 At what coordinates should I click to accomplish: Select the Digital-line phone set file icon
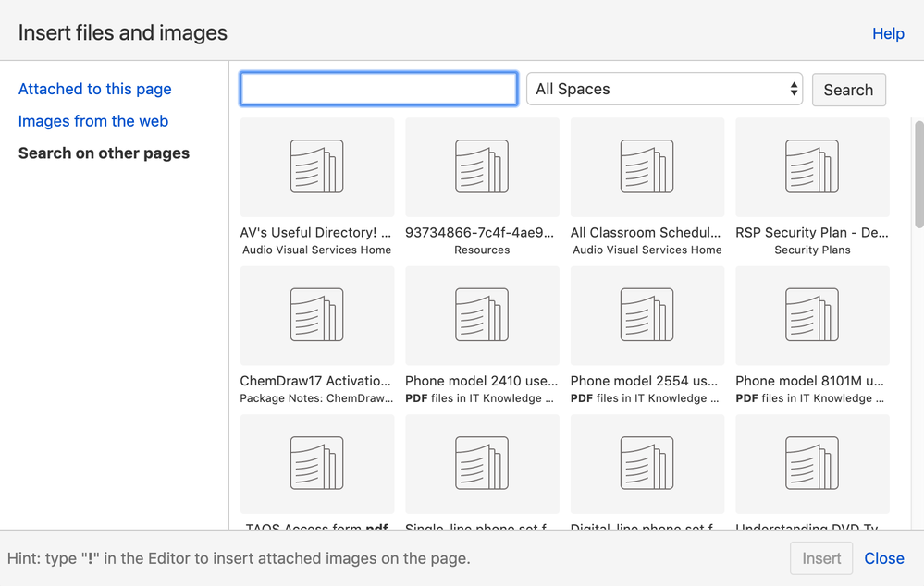[647, 463]
